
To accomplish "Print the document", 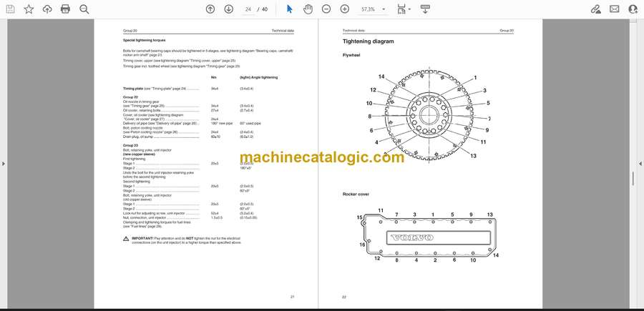I will click(x=65, y=9).
